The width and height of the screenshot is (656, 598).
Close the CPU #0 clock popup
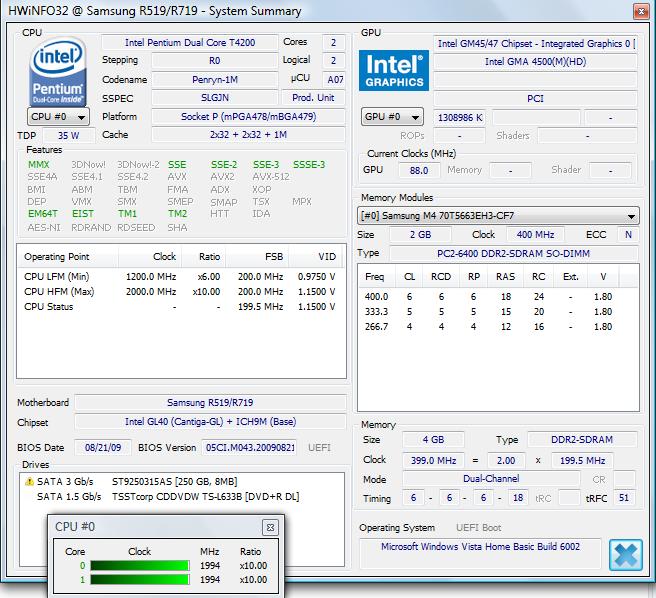(x=270, y=527)
